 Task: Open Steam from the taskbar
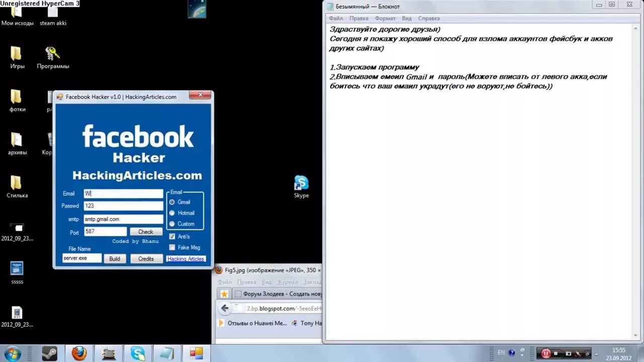[x=49, y=353]
